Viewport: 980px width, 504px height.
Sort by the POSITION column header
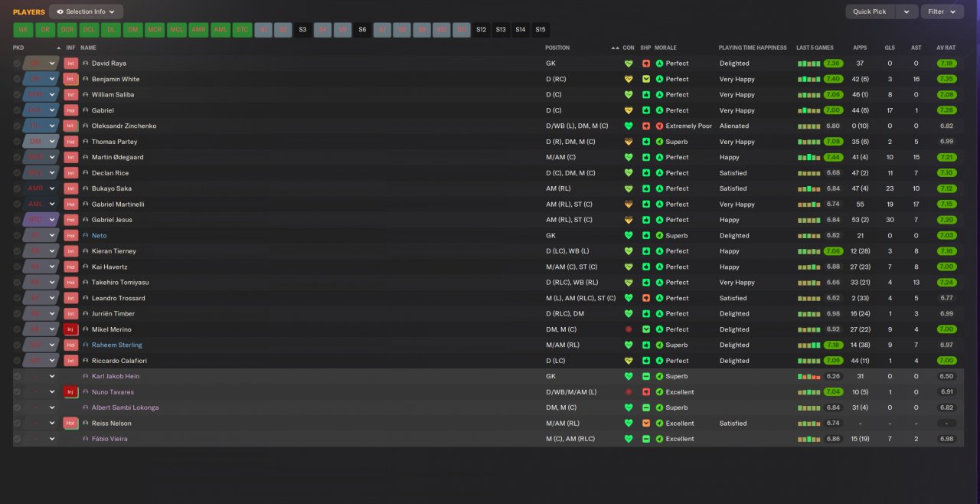click(557, 47)
